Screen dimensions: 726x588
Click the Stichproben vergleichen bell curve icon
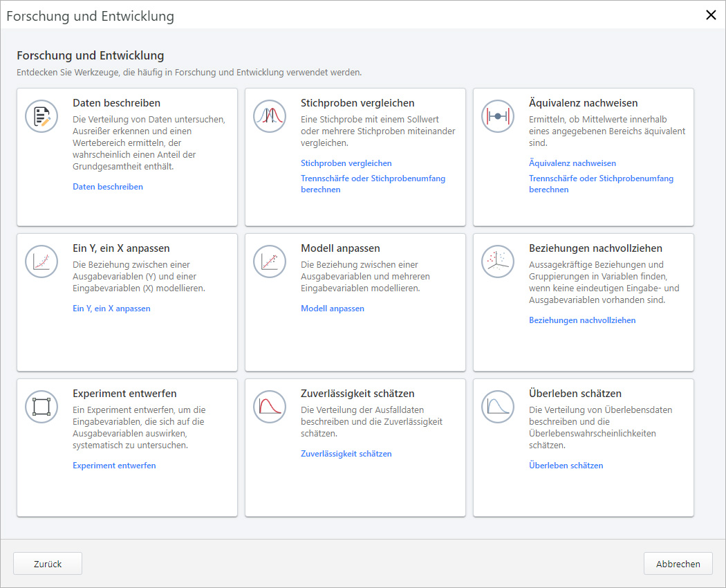(x=270, y=116)
